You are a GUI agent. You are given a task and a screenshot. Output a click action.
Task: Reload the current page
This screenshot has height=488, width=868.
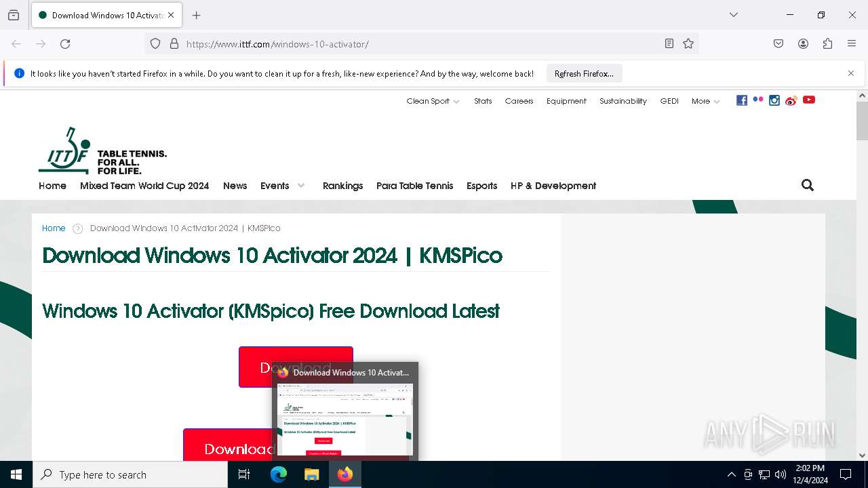click(x=65, y=44)
